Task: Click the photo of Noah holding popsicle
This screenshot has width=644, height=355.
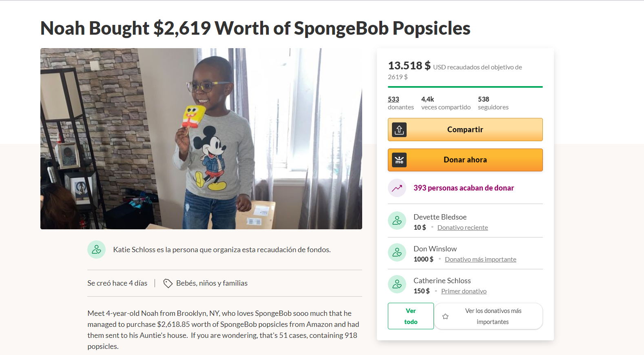Action: pyautogui.click(x=201, y=139)
